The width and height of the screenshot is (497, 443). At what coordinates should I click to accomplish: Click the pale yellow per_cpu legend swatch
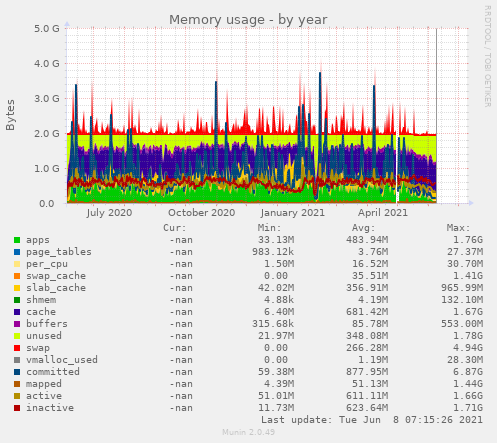(17, 264)
